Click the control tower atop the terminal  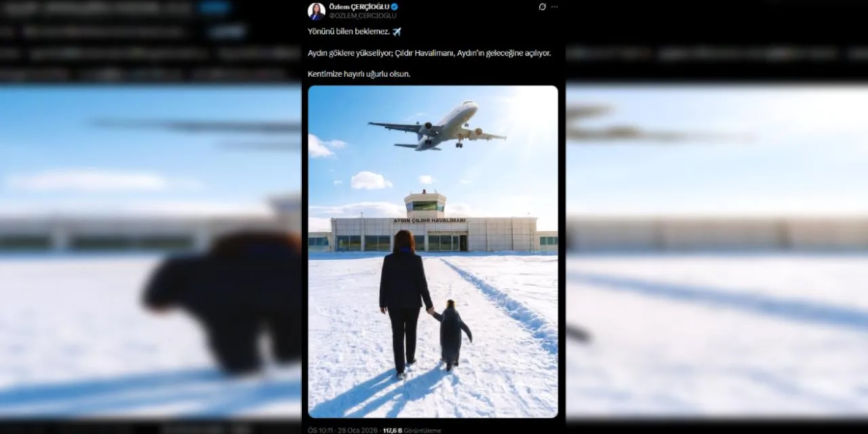point(425,203)
